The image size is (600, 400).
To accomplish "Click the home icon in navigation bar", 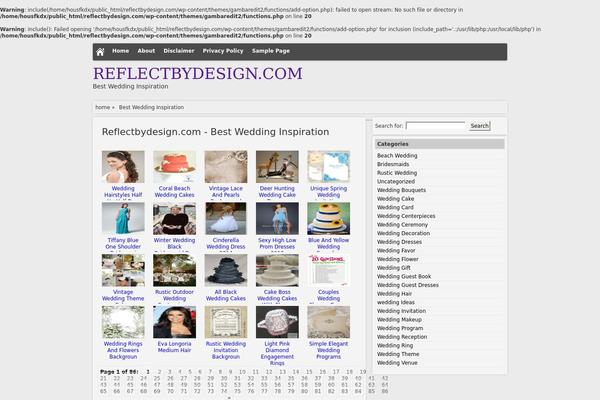I will click(100, 52).
